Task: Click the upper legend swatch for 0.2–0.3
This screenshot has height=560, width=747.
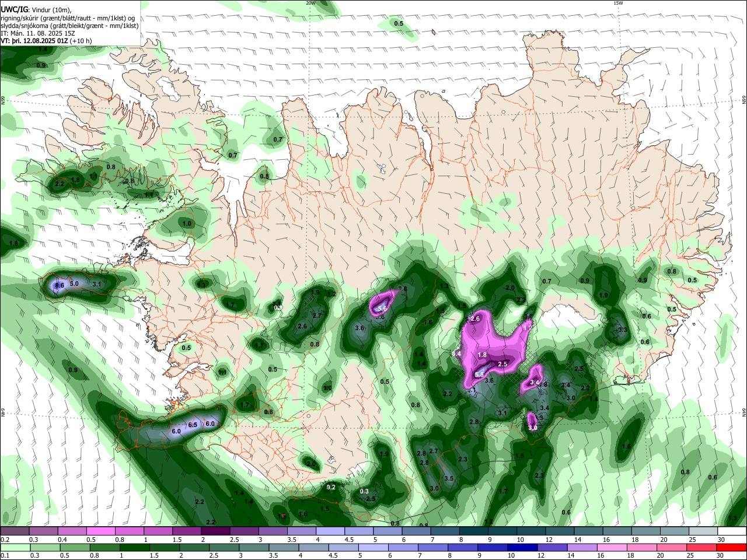Action: point(15,531)
